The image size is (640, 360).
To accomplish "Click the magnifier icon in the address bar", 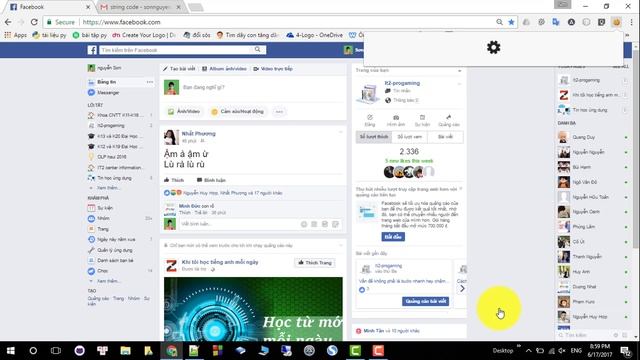I will (x=499, y=22).
